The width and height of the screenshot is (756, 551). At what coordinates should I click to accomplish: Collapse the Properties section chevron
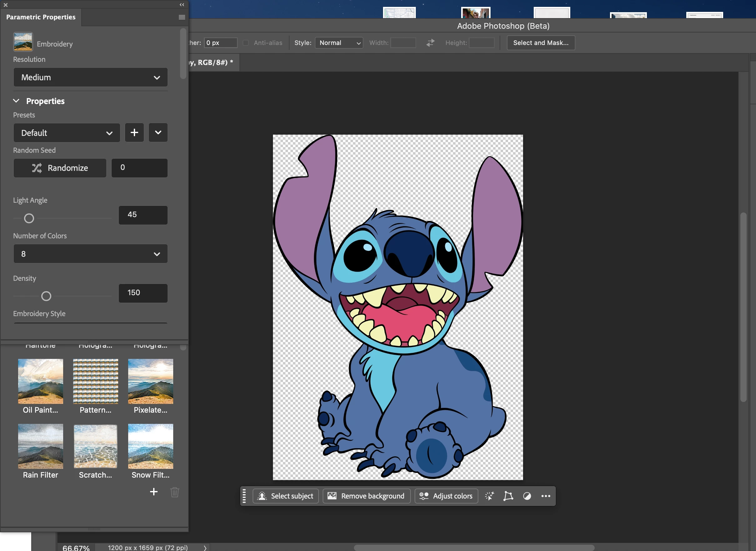point(16,101)
